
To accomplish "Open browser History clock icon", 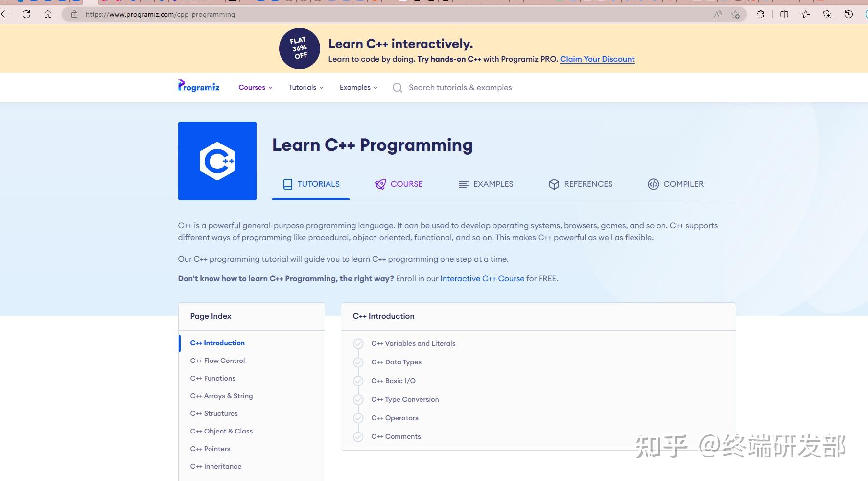I will coord(849,14).
